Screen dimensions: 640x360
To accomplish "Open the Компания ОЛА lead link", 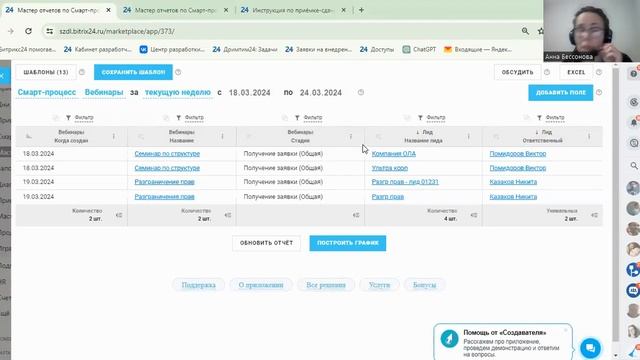I will (x=393, y=154).
